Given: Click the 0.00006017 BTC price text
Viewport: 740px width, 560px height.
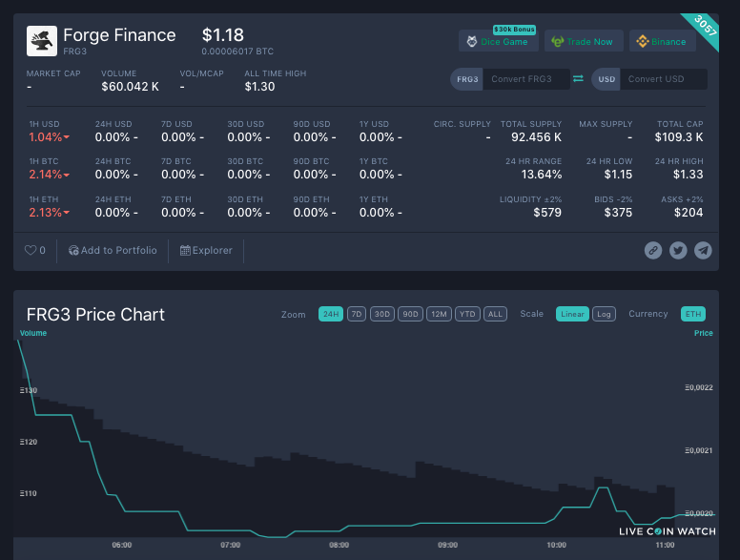Looking at the screenshot, I should (x=237, y=51).
